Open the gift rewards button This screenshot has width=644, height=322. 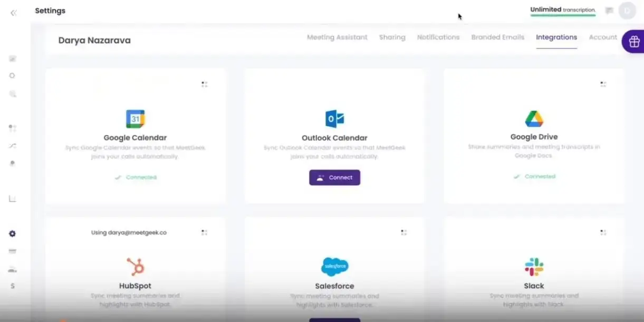click(633, 42)
